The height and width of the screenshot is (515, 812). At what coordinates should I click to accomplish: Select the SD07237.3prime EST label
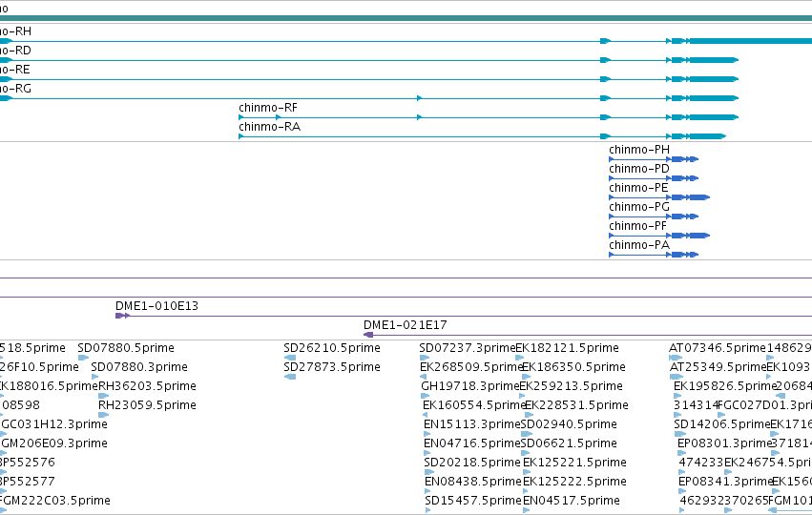click(x=468, y=348)
